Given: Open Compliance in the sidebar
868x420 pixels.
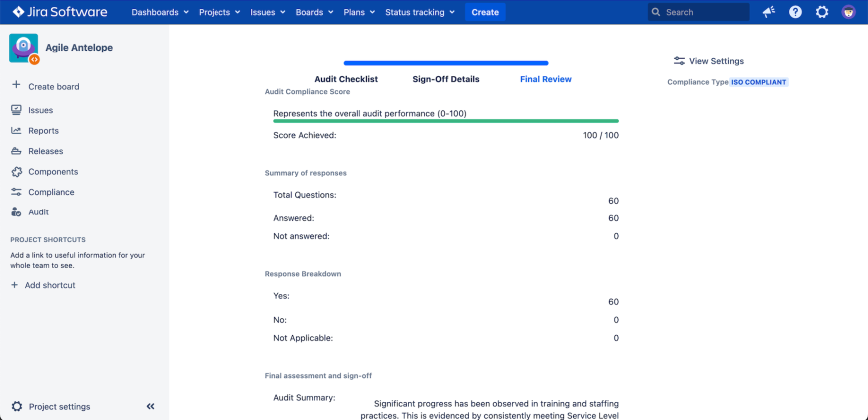Looking at the screenshot, I should [x=51, y=192].
